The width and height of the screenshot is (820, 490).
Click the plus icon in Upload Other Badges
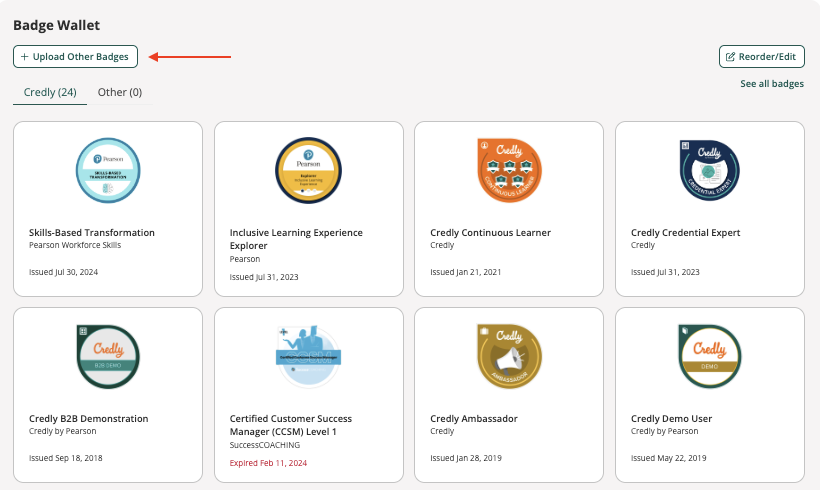(24, 56)
